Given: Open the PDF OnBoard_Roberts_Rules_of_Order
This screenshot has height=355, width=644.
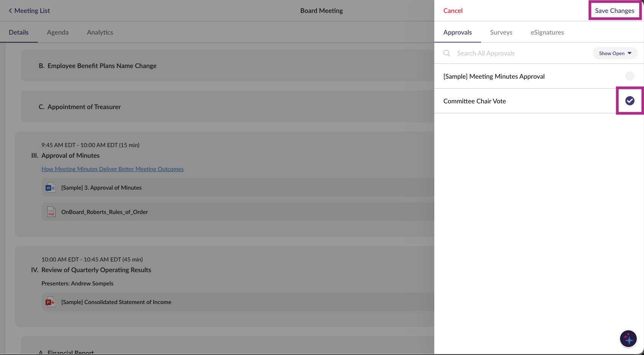Looking at the screenshot, I should (x=104, y=212).
